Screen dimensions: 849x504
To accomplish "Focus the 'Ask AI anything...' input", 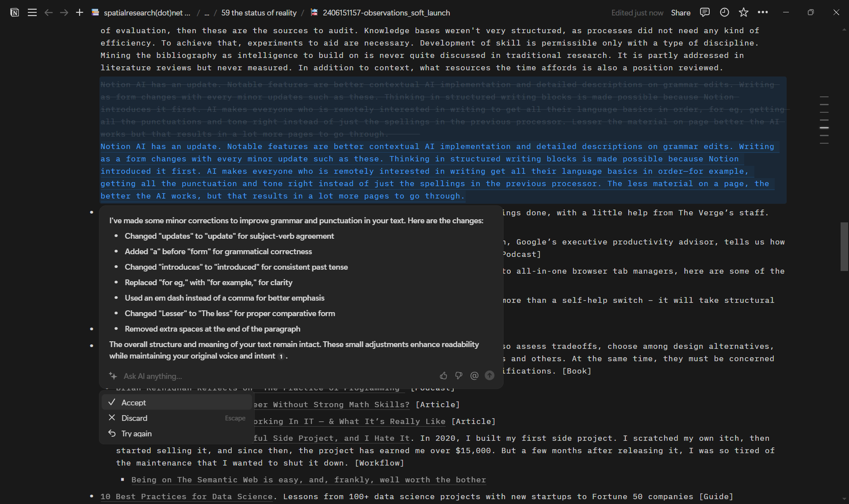I will [x=279, y=376].
